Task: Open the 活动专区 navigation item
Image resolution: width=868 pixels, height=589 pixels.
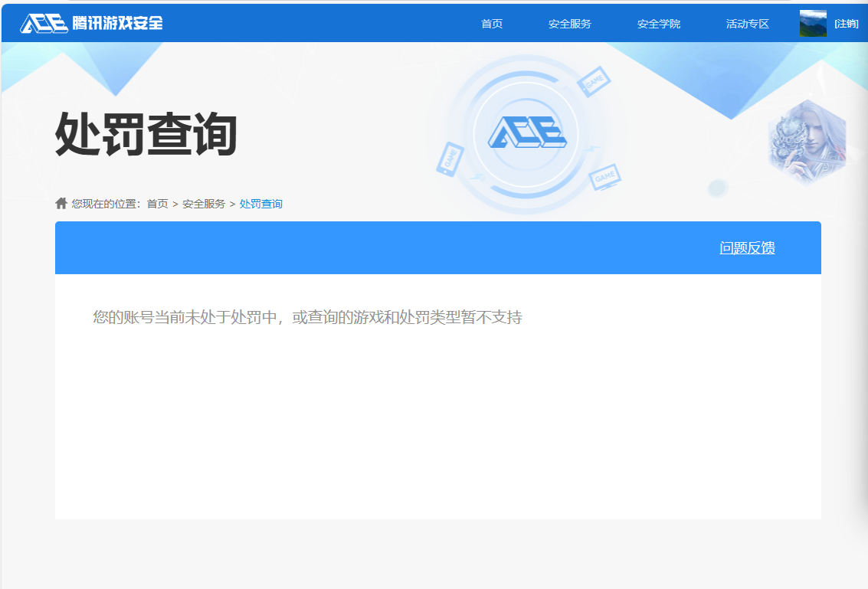Action: pos(746,24)
